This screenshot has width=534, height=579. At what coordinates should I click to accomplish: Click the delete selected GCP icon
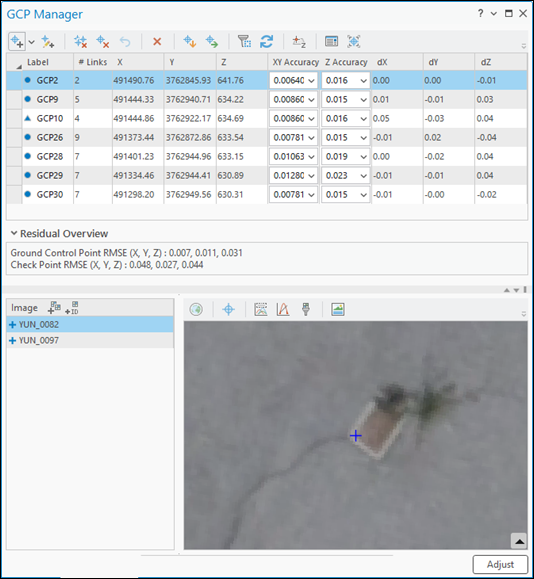pos(103,42)
